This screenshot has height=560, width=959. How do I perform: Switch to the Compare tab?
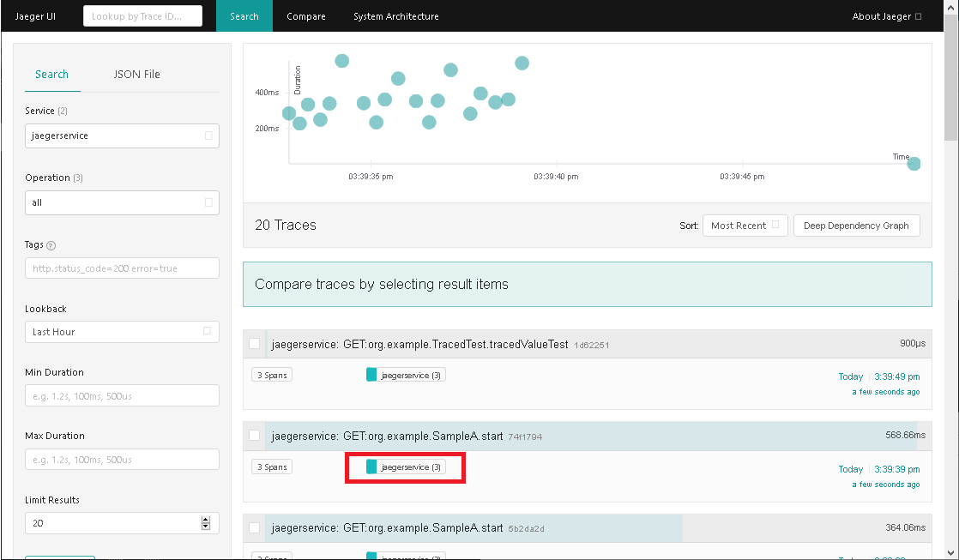coord(305,16)
